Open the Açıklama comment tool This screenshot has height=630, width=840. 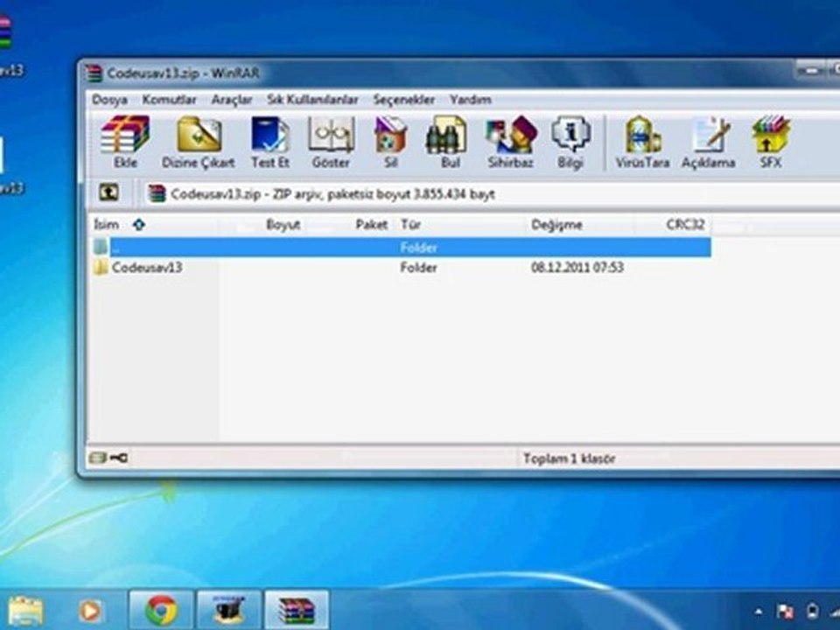coord(708,142)
